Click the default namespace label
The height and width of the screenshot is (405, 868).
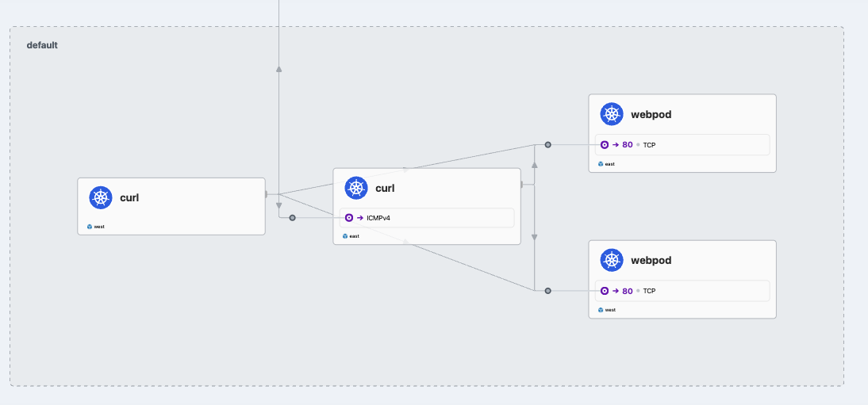[x=42, y=45]
